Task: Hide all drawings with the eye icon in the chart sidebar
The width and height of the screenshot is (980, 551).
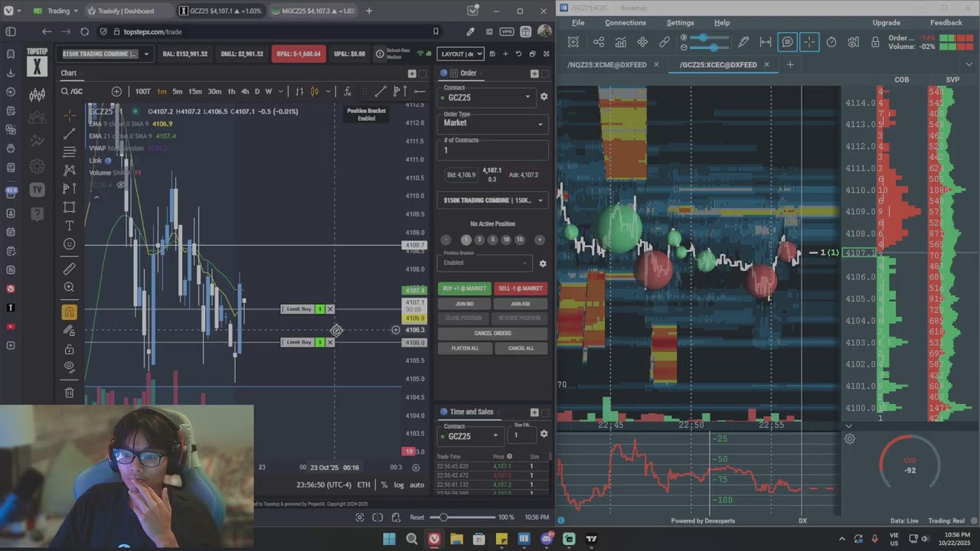Action: (x=70, y=367)
